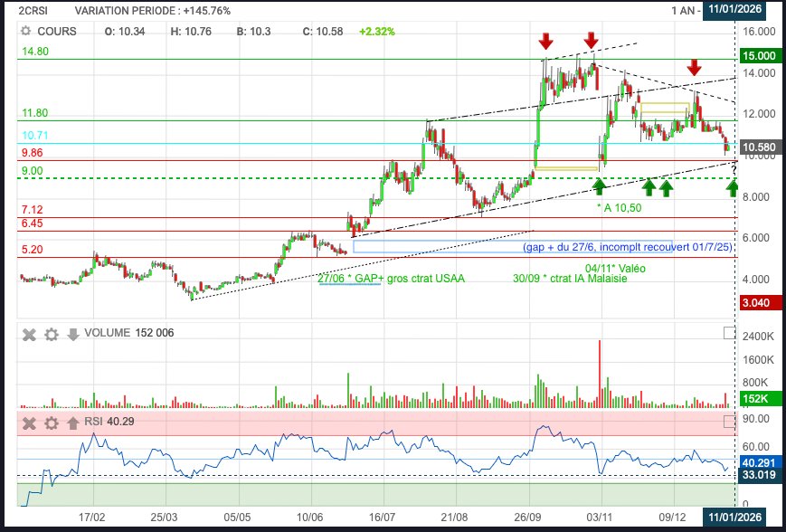
Task: Click the COURS panel title
Action: [57, 32]
